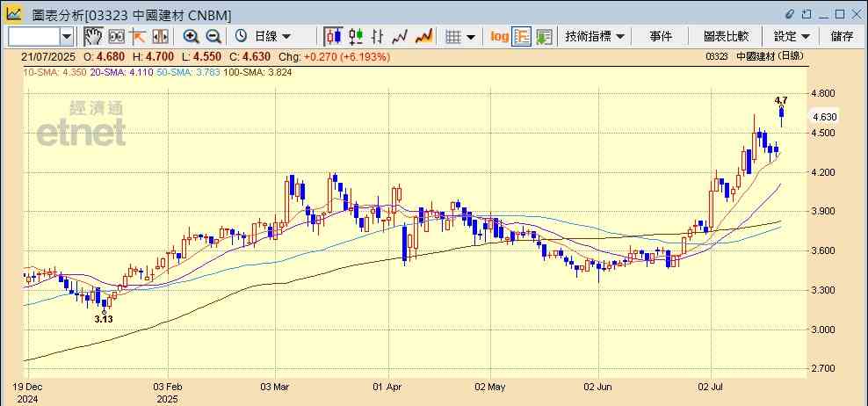Click the 03 Feb date axis label
The width and height of the screenshot is (868, 406).
168,388
